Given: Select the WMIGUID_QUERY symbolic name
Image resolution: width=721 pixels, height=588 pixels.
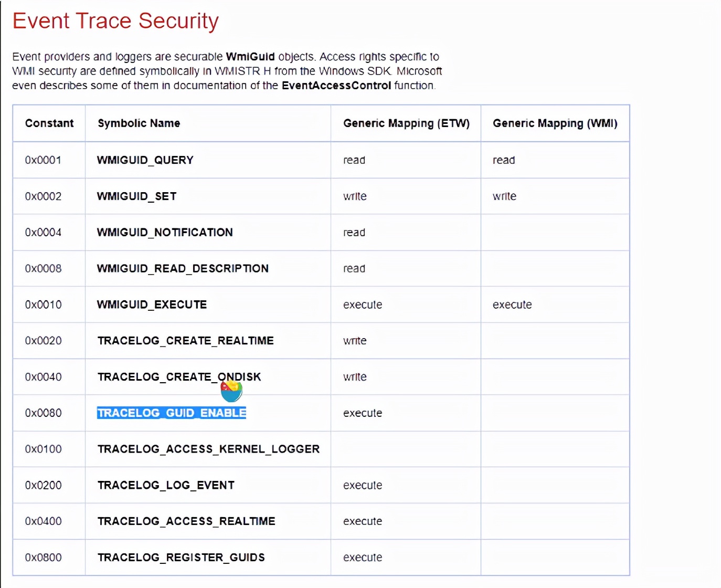Looking at the screenshot, I should (145, 160).
